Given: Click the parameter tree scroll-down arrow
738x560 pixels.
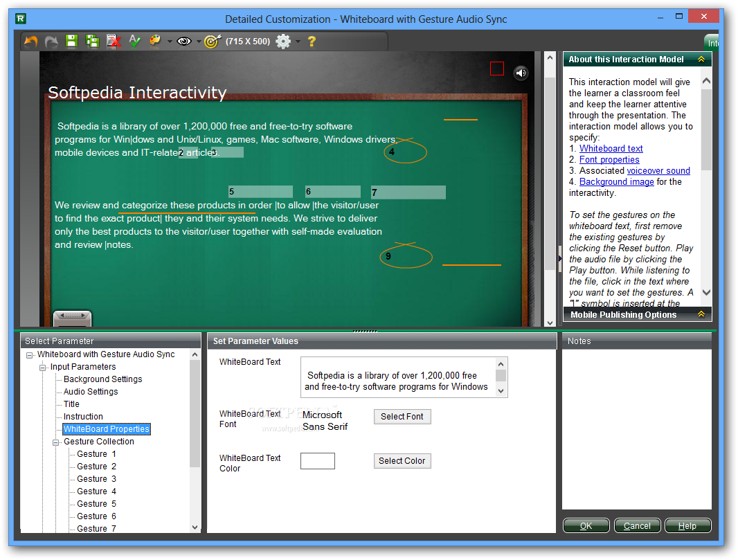Looking at the screenshot, I should pyautogui.click(x=195, y=527).
